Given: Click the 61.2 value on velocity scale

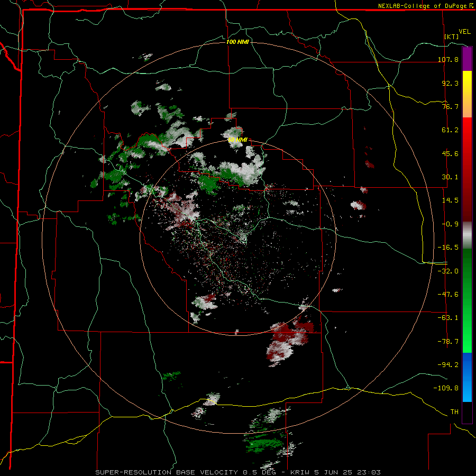Looking at the screenshot, I should pyautogui.click(x=450, y=130).
